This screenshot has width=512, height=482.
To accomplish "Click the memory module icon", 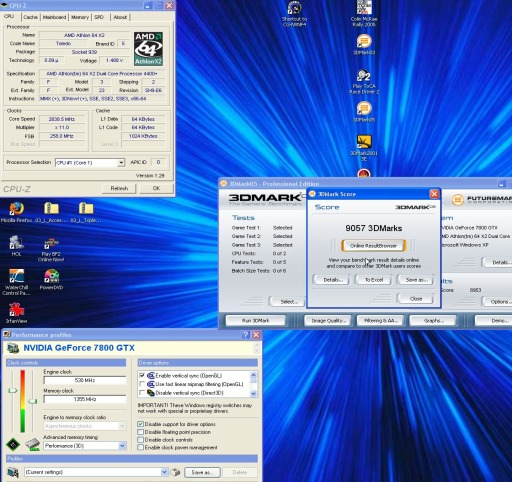I will [x=33, y=445].
